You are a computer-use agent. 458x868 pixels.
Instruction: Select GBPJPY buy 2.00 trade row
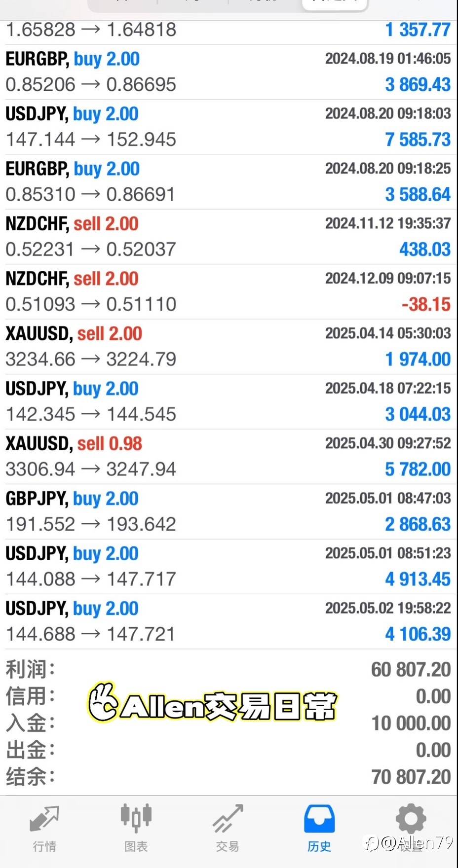(x=228, y=511)
